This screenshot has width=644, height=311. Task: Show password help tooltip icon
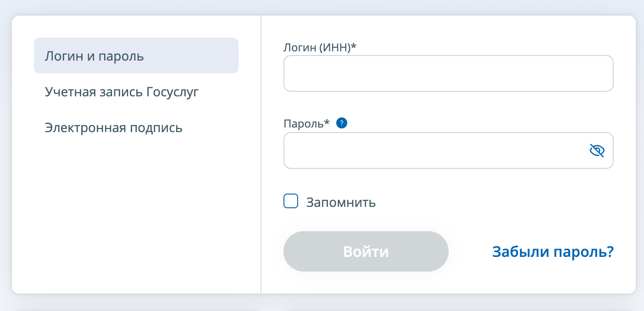pos(342,123)
